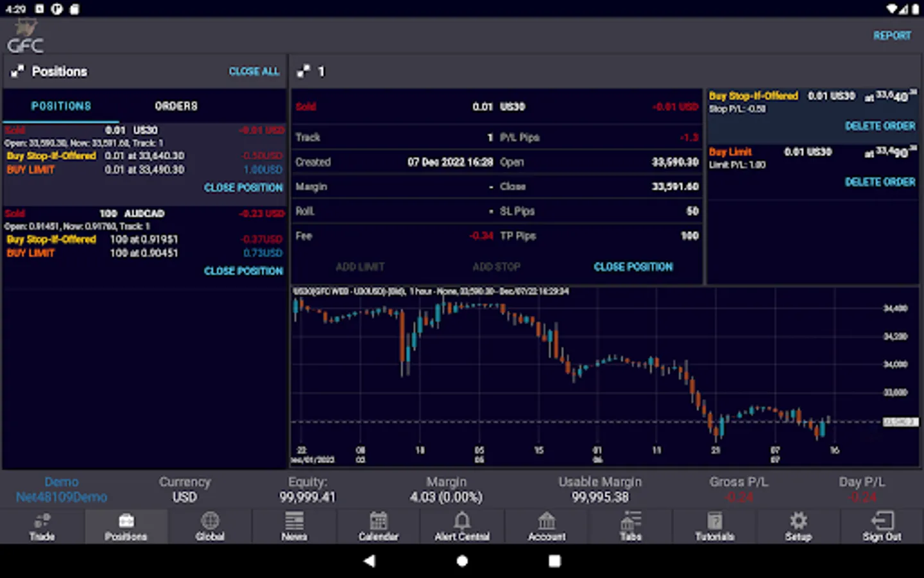This screenshot has width=924, height=578.
Task: Close position under the US30 list entry
Action: pos(243,188)
